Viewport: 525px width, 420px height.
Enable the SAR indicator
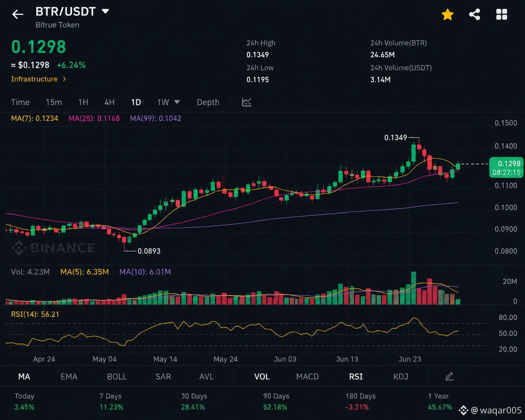click(163, 377)
